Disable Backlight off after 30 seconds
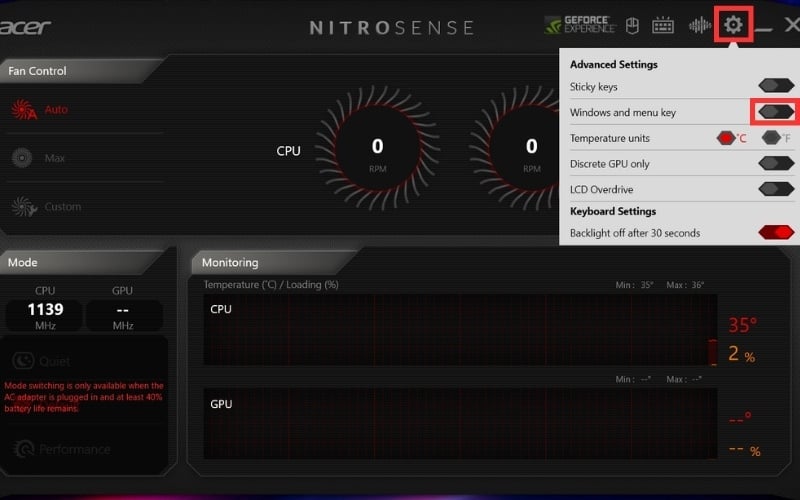Screen dimensions: 800x500 [776, 233]
